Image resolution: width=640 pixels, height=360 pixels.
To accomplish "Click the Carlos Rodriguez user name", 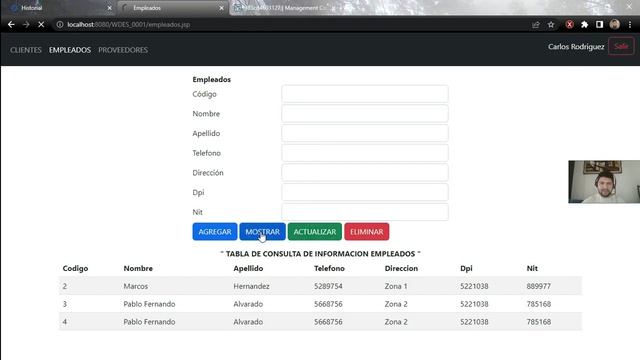I will (576, 47).
